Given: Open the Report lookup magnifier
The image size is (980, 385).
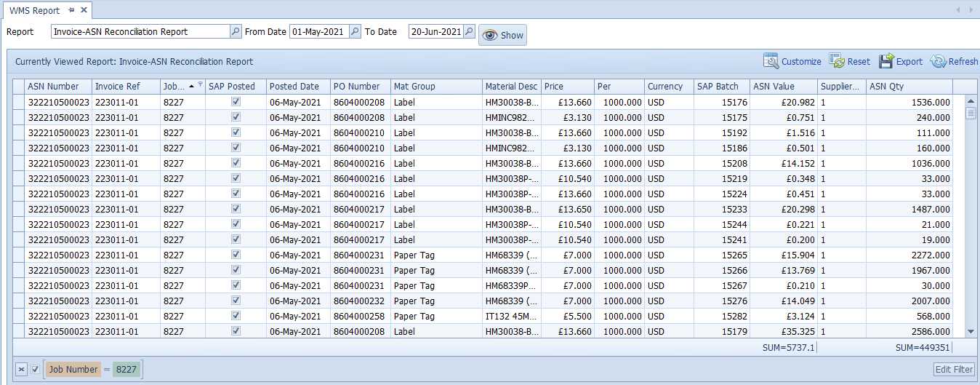Looking at the screenshot, I should click(236, 31).
